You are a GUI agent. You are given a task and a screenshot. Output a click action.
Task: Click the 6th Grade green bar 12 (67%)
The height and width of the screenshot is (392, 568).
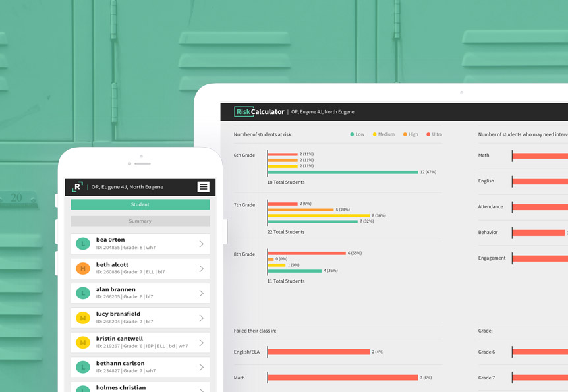tap(343, 172)
